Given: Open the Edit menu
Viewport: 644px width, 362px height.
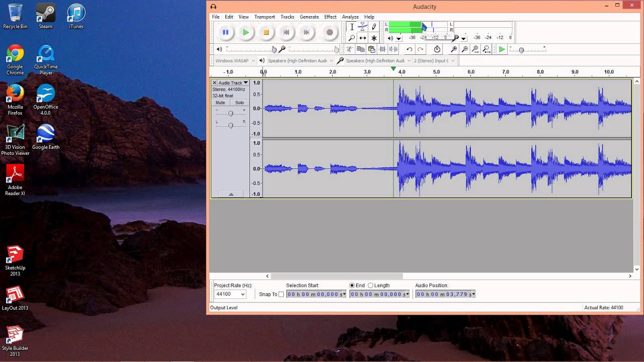Looking at the screenshot, I should coord(229,17).
